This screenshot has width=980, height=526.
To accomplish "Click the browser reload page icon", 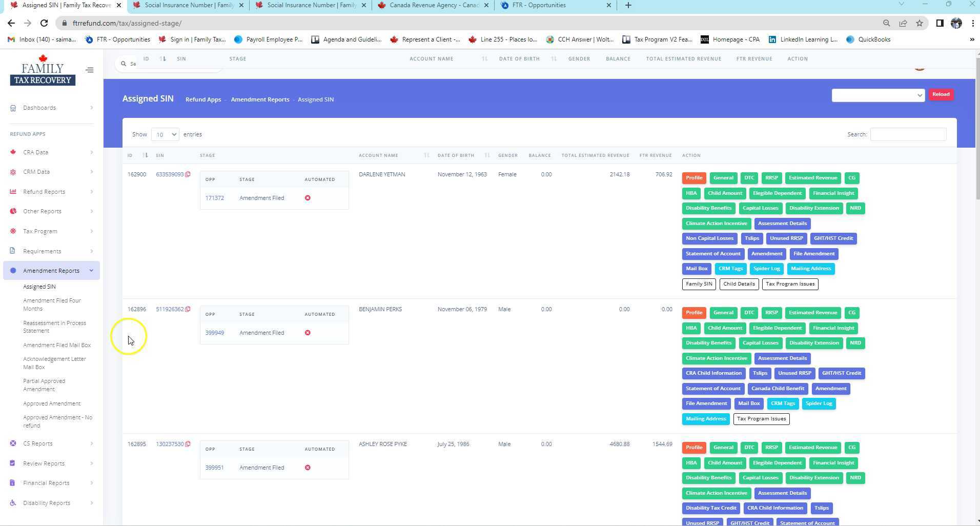I will [44, 23].
